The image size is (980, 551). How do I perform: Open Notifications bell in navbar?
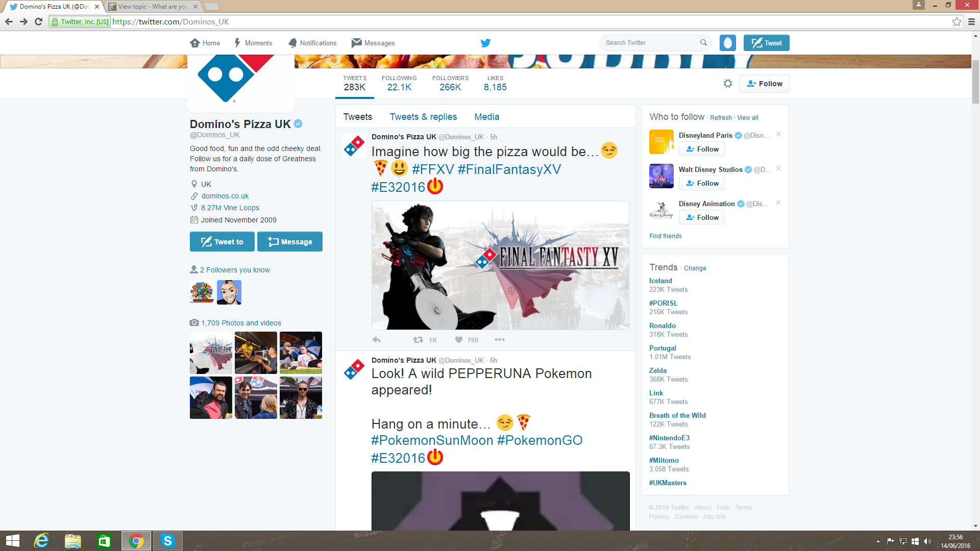[x=312, y=43]
